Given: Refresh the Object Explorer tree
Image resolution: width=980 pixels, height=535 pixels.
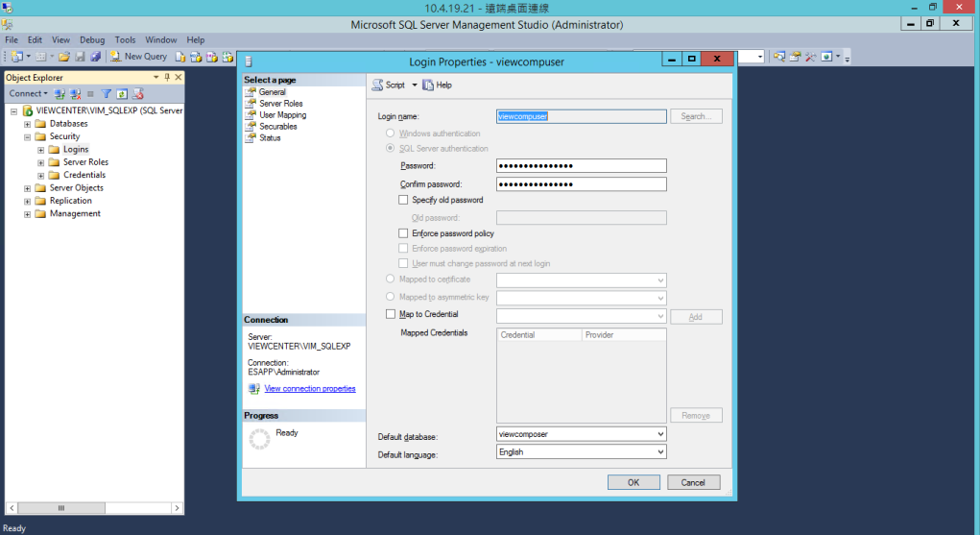Looking at the screenshot, I should [122, 94].
